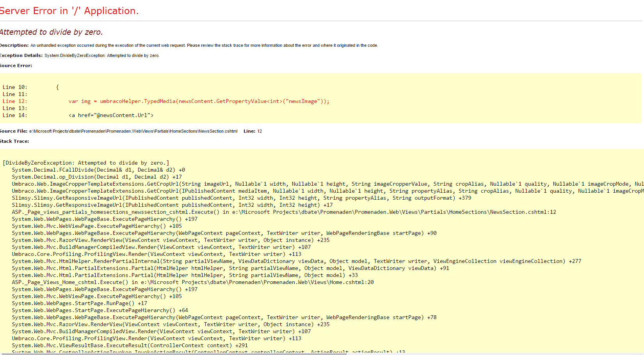Click the ASP._Page_Views_Home_cshtml.Execute line
This screenshot has height=355, width=644.
(192, 282)
